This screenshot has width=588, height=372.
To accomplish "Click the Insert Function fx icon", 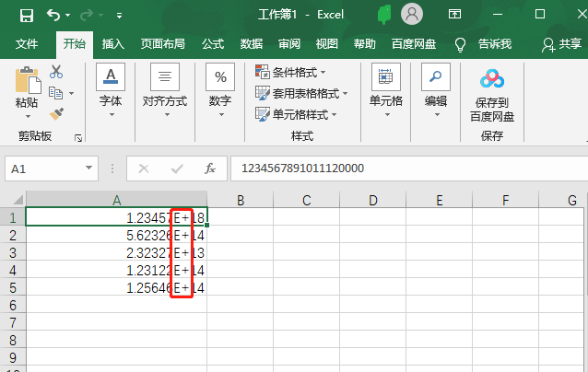I will [x=210, y=169].
